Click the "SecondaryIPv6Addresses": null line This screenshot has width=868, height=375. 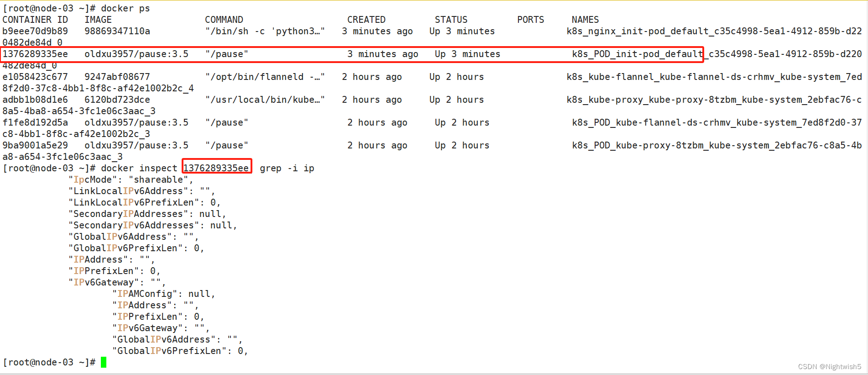(153, 225)
